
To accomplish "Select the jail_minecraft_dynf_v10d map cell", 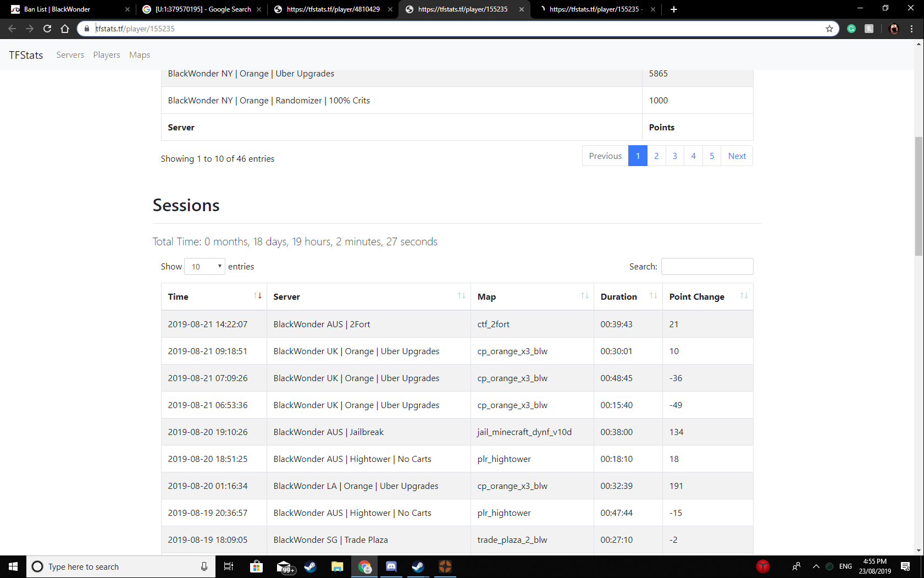I will [x=532, y=432].
